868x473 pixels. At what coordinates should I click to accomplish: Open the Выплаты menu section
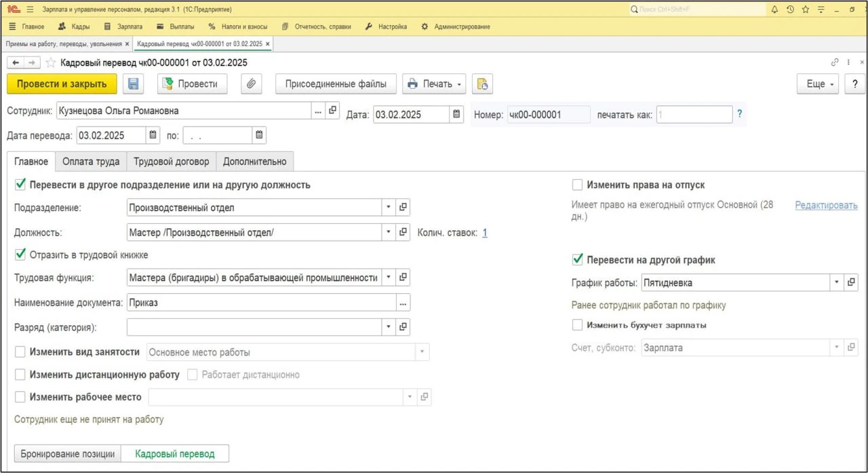(176, 26)
